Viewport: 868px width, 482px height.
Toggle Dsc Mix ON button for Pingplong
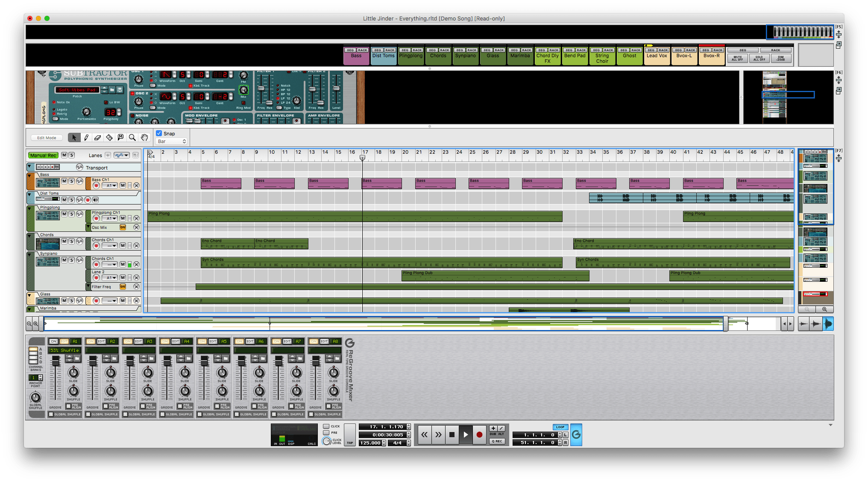[x=123, y=228]
